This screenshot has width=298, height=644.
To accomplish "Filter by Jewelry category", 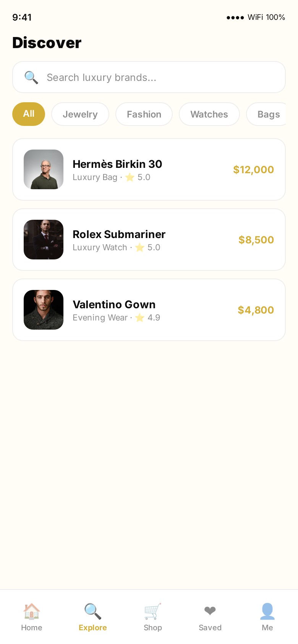I will pyautogui.click(x=80, y=114).
